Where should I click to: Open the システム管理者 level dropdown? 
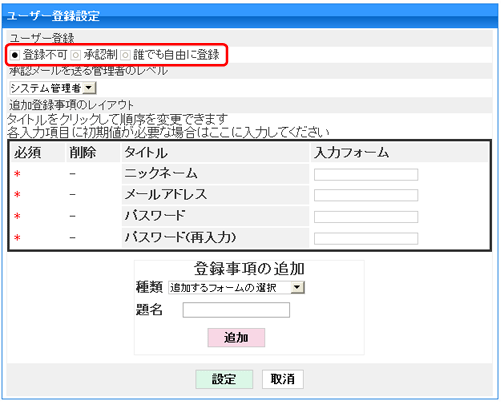53,88
